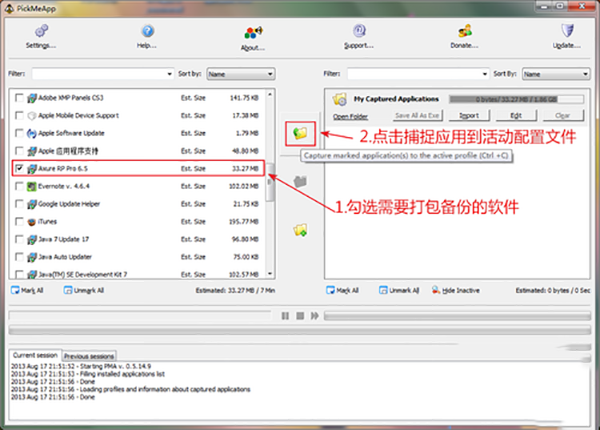Image resolution: width=600 pixels, height=430 pixels.
Task: Check the Evernote v. 4.6.4 checkbox
Action: [22, 185]
